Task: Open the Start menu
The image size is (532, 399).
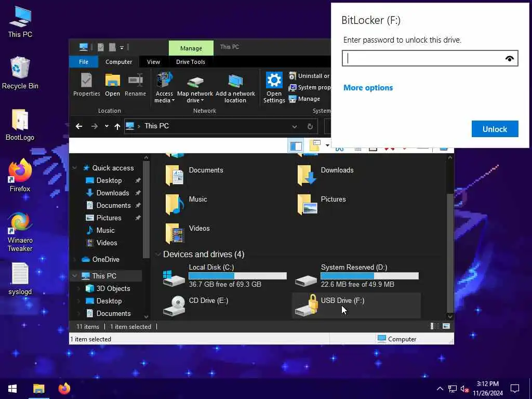Action: 12,389
